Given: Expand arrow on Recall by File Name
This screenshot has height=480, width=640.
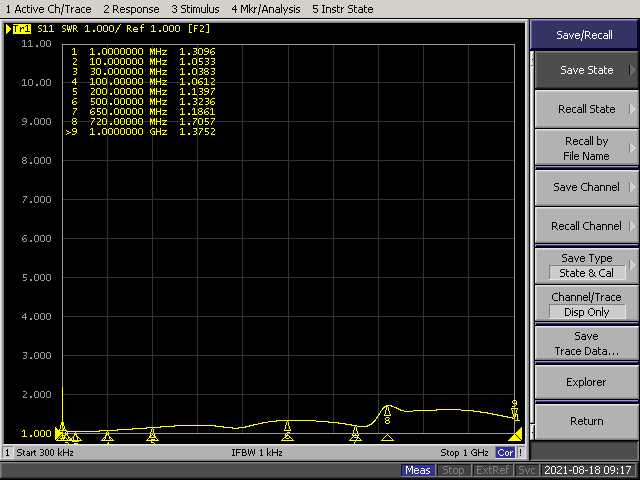Looking at the screenshot, I should pos(632,148).
